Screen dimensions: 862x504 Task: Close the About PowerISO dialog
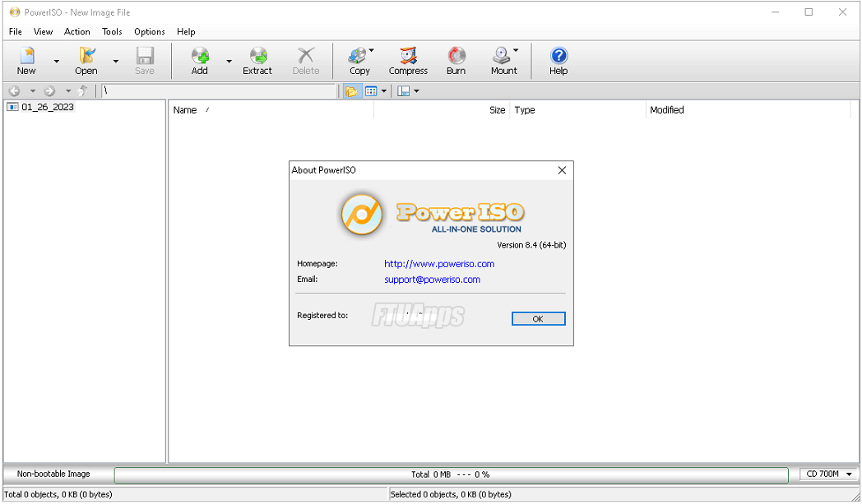pos(562,170)
